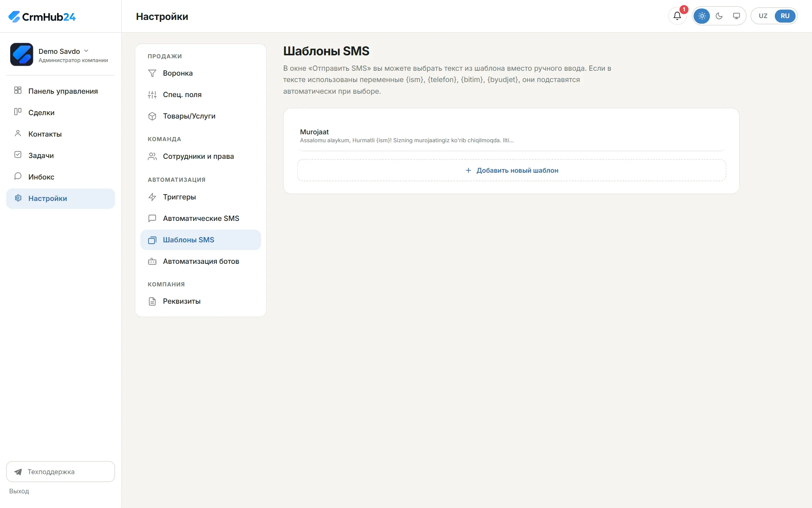Open the Murojaat SMS template

(511, 135)
